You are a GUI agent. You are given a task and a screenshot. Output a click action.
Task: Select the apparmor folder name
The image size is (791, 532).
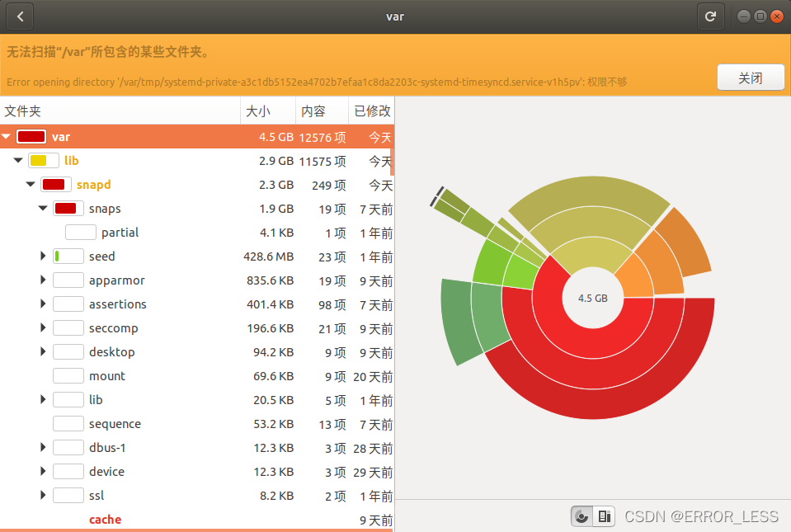coord(117,280)
